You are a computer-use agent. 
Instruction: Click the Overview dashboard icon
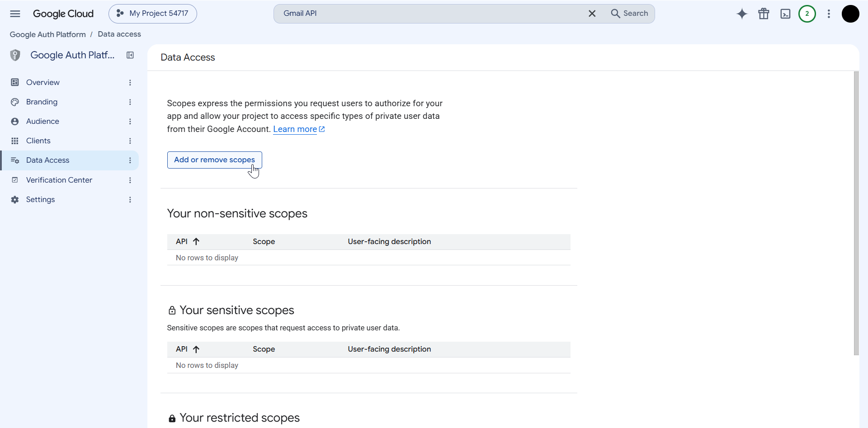[15, 82]
